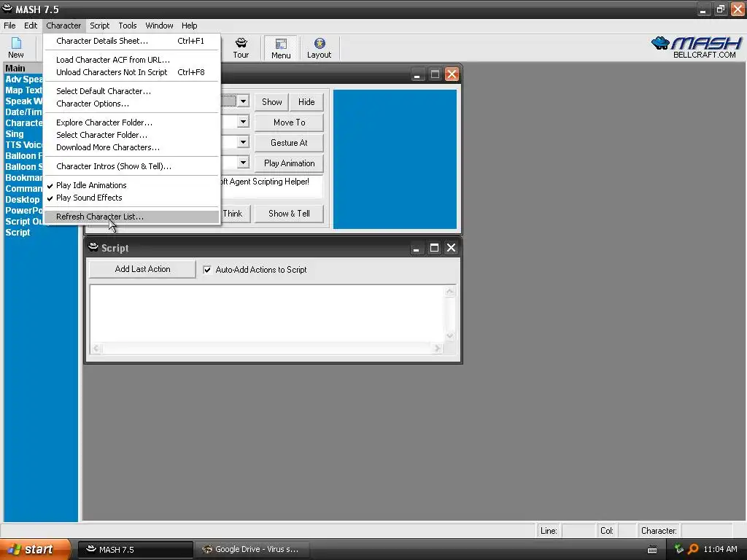Maximize the Script window
The height and width of the screenshot is (560, 747).
(x=434, y=248)
